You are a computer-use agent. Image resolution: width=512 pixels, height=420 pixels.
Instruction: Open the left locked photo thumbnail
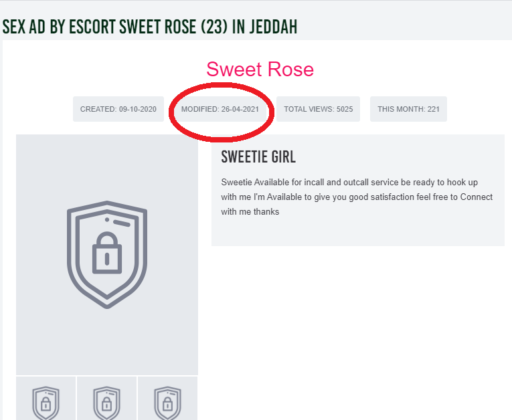(x=46, y=399)
